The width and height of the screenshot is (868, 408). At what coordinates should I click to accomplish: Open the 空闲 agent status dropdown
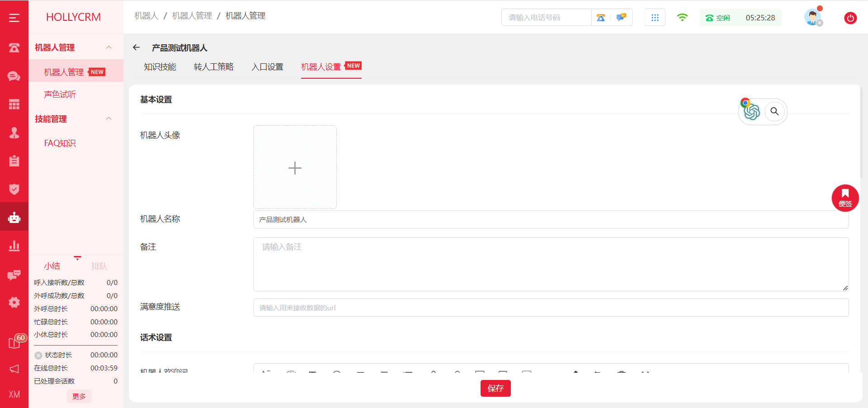pos(718,18)
